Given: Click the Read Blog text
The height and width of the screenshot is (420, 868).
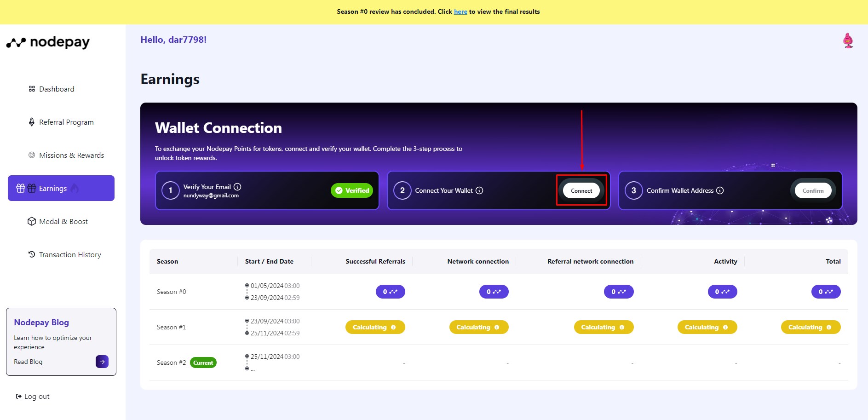Looking at the screenshot, I should point(28,362).
